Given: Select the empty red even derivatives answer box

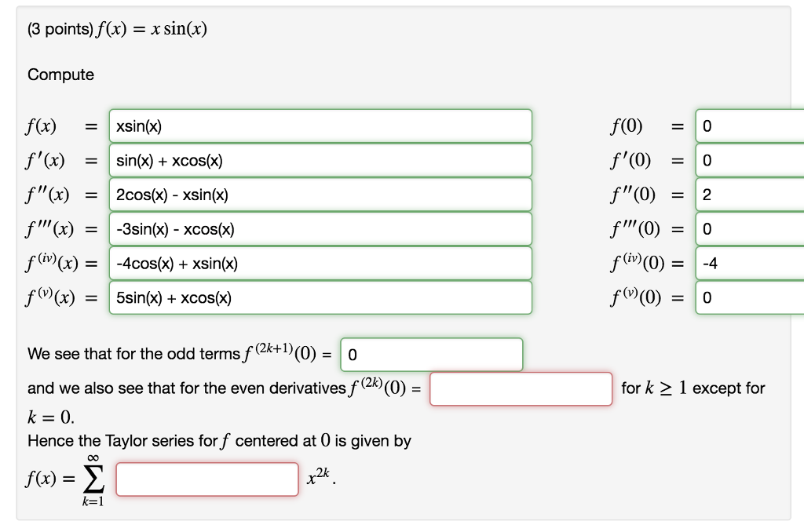Looking at the screenshot, I should pyautogui.click(x=521, y=388).
